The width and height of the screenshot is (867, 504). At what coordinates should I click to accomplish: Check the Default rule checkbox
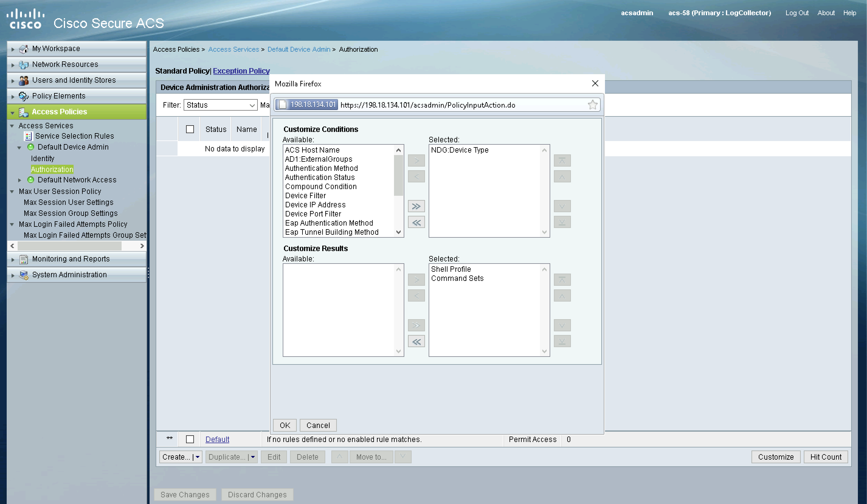tap(190, 439)
